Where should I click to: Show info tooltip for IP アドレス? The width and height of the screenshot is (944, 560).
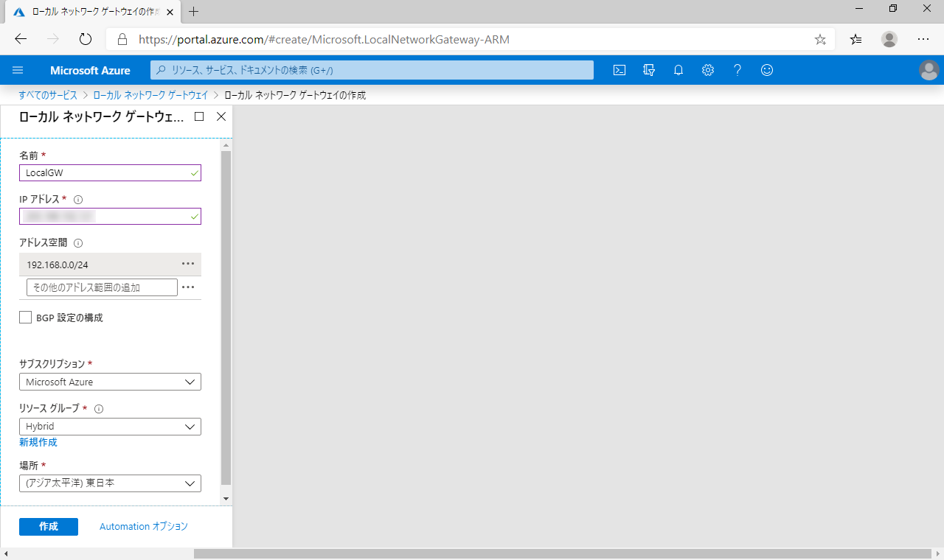click(x=78, y=199)
